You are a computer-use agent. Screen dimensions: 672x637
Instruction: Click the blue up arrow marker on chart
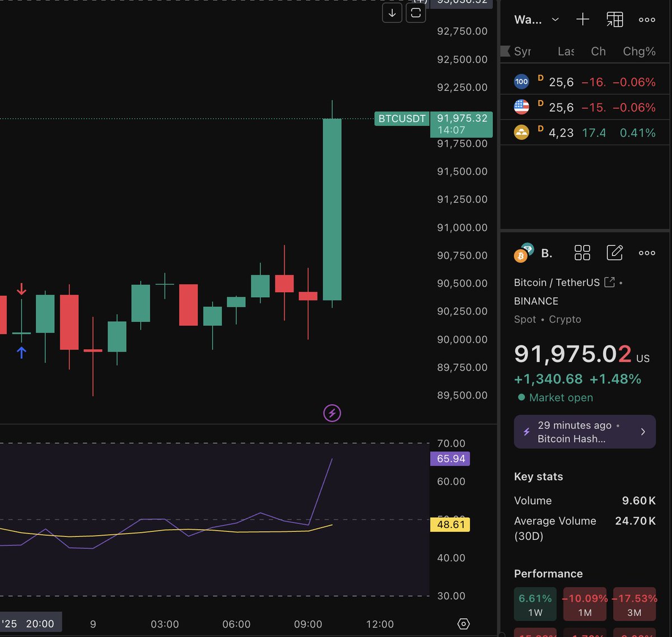click(21, 352)
